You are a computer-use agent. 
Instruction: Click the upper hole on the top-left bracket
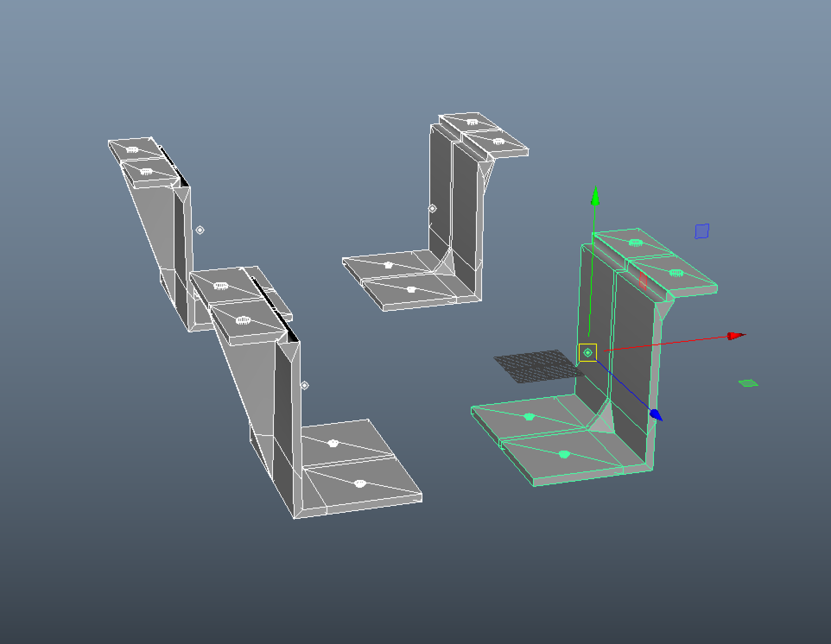[x=132, y=150]
